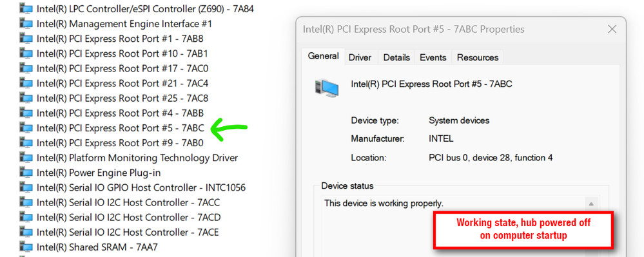The height and width of the screenshot is (257, 644).
Task: Click the icon for Root Port #4 - 7ABB
Action: (26, 113)
